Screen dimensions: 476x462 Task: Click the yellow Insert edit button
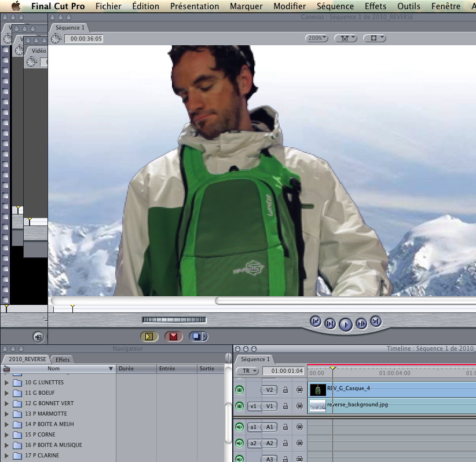click(x=149, y=336)
